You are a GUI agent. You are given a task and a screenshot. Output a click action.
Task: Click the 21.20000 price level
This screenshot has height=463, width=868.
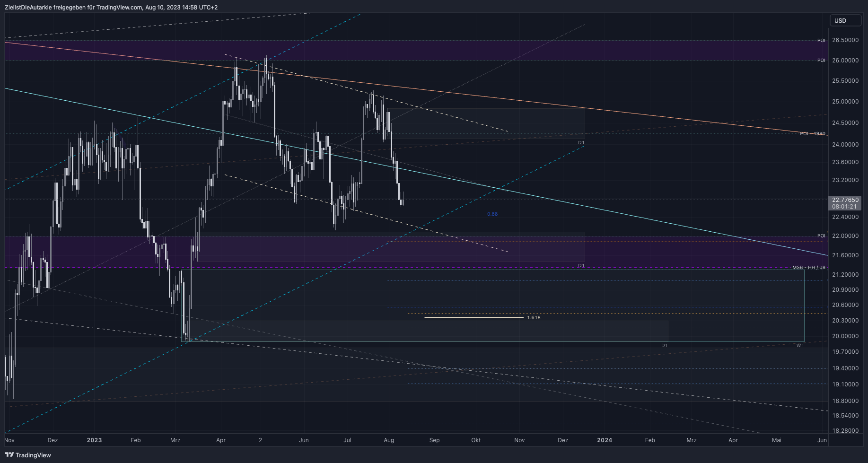click(x=845, y=275)
